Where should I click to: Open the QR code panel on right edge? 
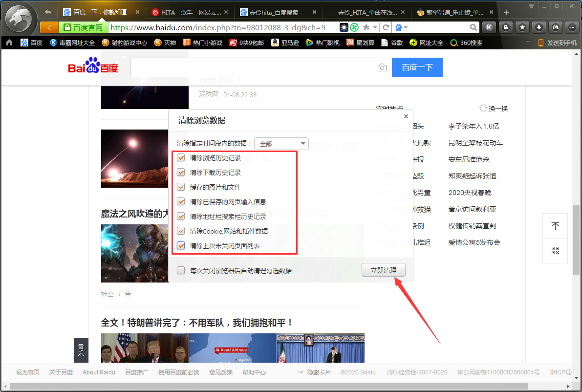click(555, 251)
